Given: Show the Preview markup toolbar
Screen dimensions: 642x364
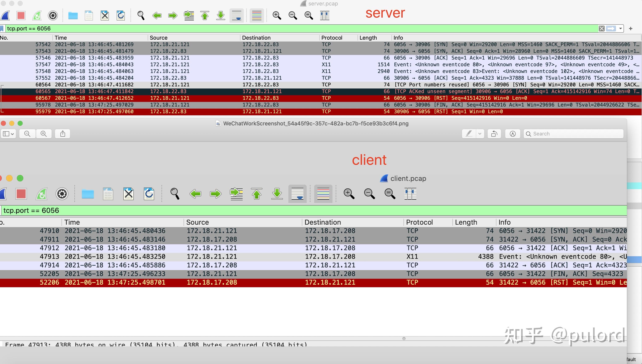Looking at the screenshot, I should pyautogui.click(x=513, y=134).
